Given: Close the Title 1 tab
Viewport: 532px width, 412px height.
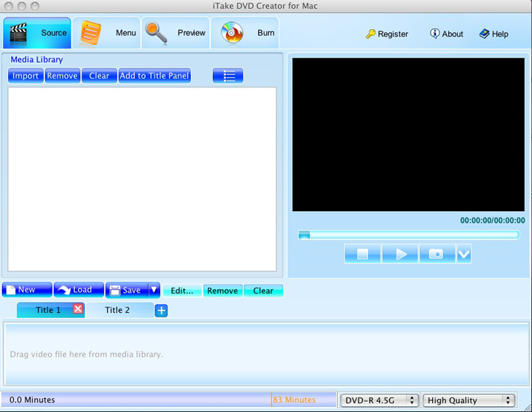Looking at the screenshot, I should (x=78, y=309).
